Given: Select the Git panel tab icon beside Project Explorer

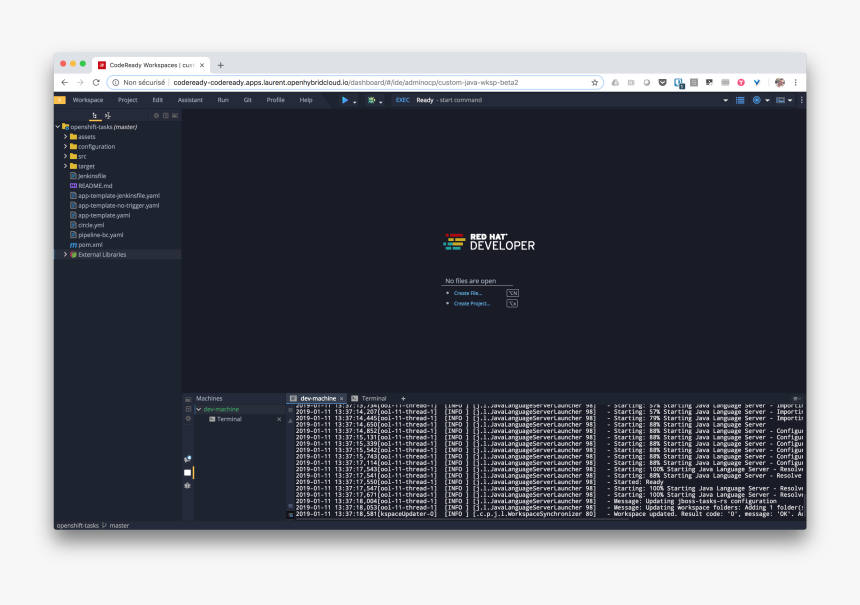Looking at the screenshot, I should pyautogui.click(x=108, y=115).
